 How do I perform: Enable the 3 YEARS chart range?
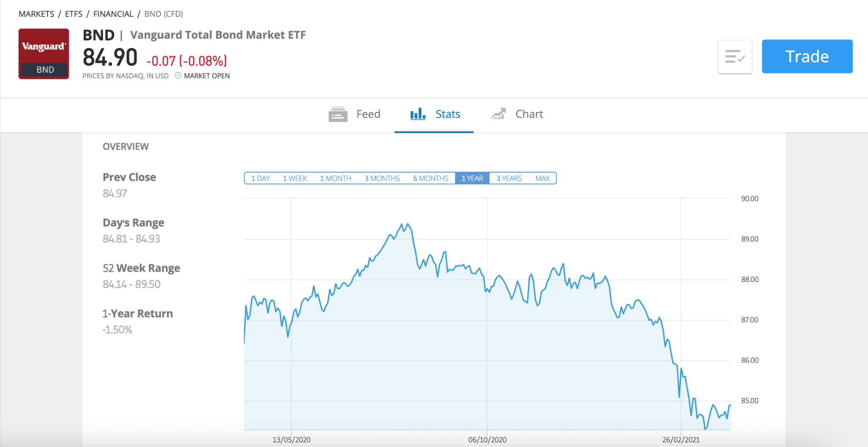tap(509, 178)
